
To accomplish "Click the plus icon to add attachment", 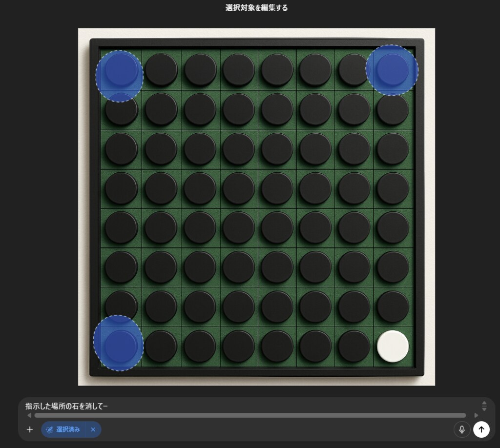I will (30, 429).
